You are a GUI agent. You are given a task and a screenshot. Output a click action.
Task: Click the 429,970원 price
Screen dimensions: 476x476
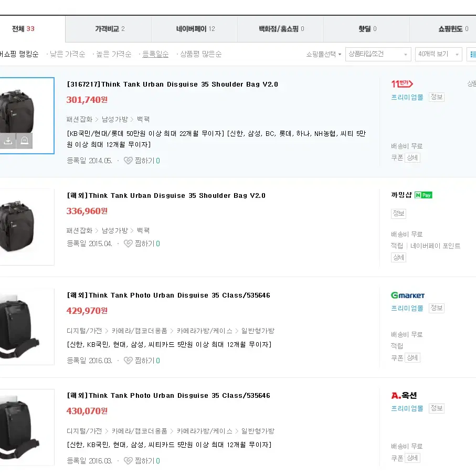pos(87,311)
